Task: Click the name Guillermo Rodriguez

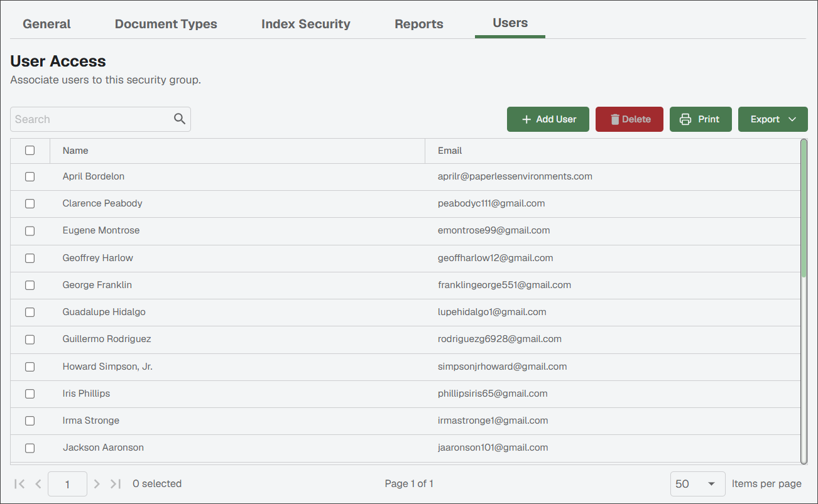Action: pyautogui.click(x=107, y=339)
